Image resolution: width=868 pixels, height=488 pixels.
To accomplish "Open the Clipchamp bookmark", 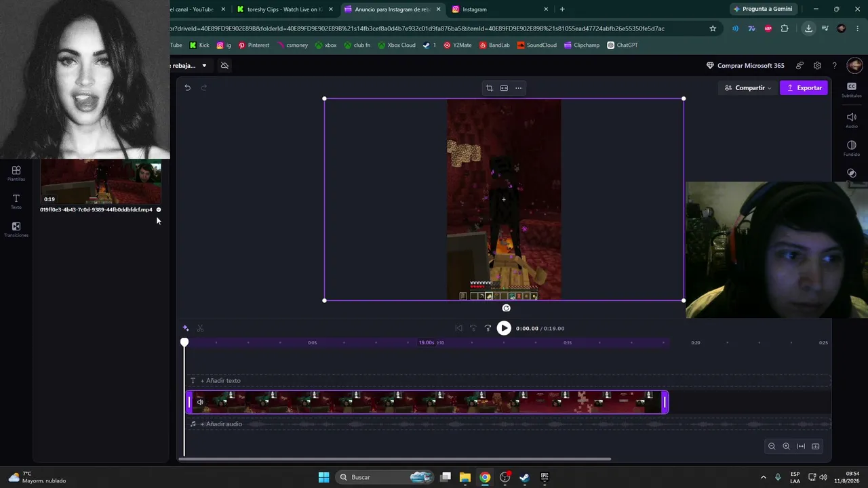I will (582, 45).
